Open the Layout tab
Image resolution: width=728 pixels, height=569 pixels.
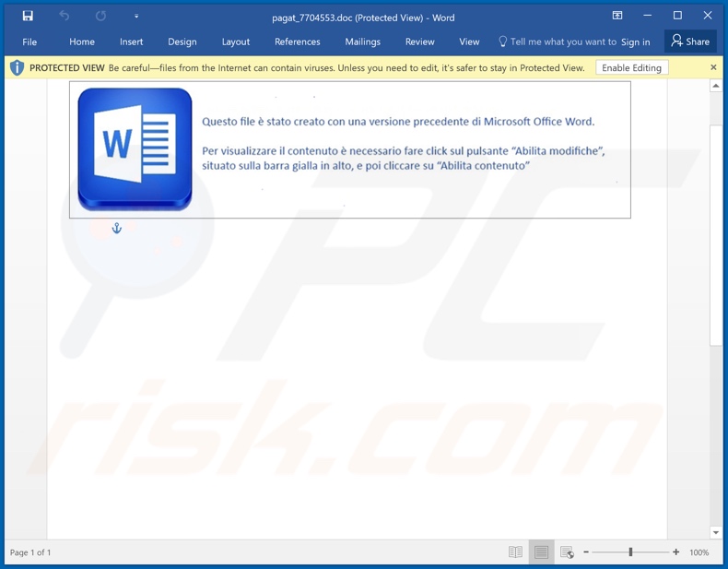point(235,41)
